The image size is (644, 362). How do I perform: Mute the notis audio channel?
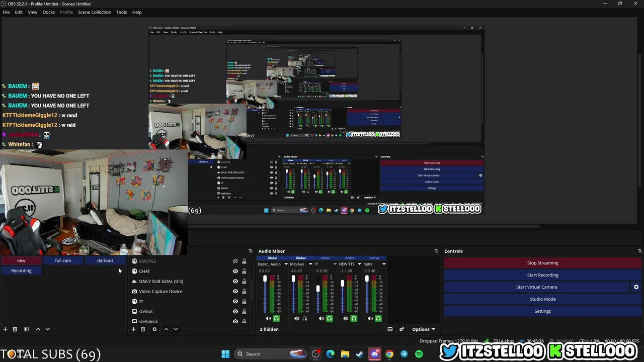[370, 318]
